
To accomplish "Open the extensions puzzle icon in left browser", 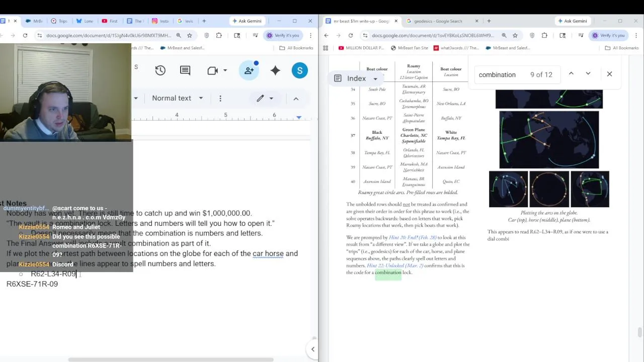I will [x=219, y=35].
